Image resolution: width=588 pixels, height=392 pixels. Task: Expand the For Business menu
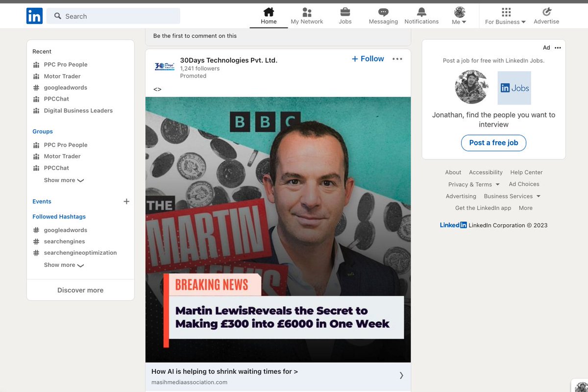coord(505,16)
